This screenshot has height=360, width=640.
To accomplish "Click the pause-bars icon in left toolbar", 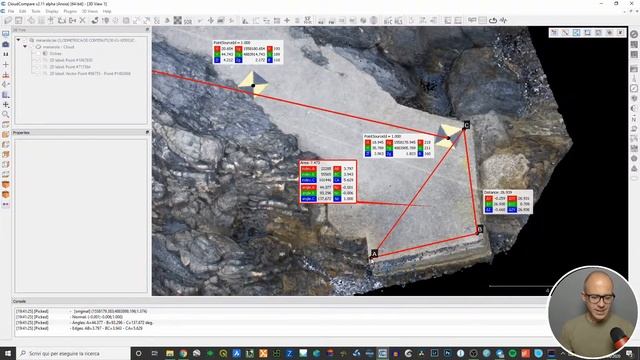I will (x=6, y=54).
